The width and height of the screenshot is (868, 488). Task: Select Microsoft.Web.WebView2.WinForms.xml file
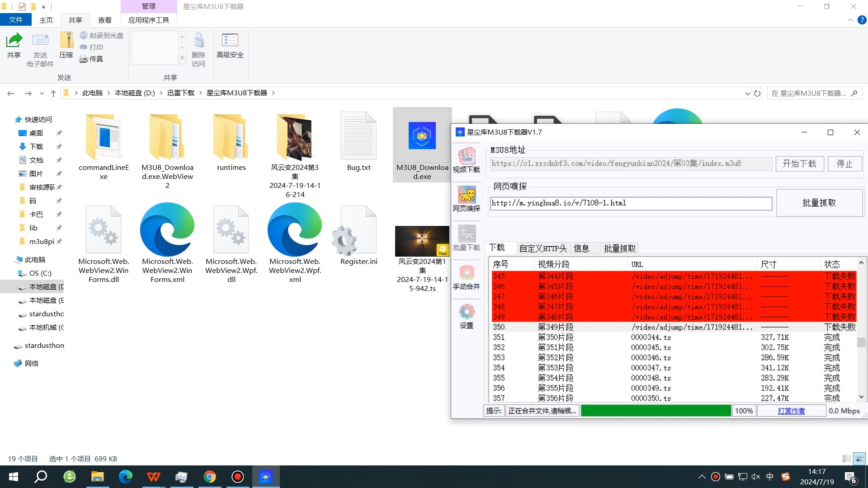pyautogui.click(x=167, y=244)
